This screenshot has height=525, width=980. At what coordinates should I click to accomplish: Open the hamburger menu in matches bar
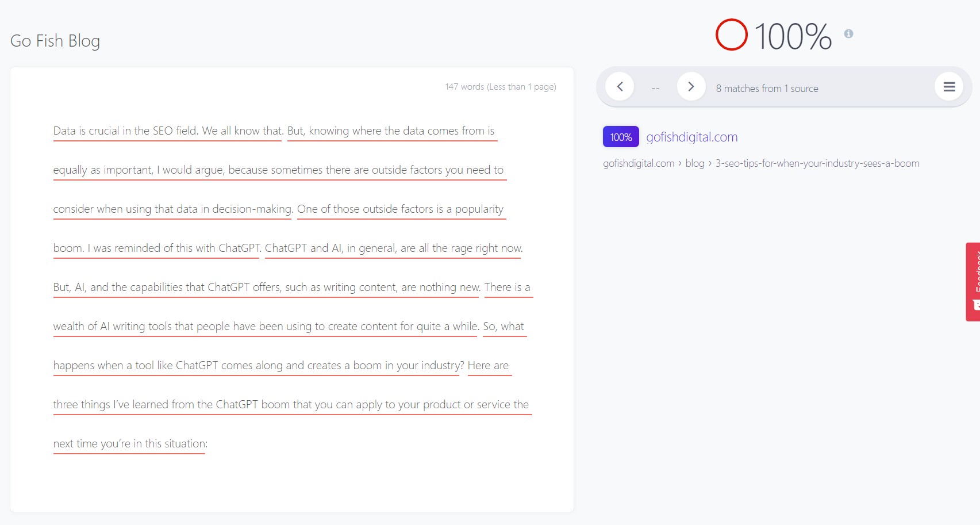pyautogui.click(x=949, y=87)
